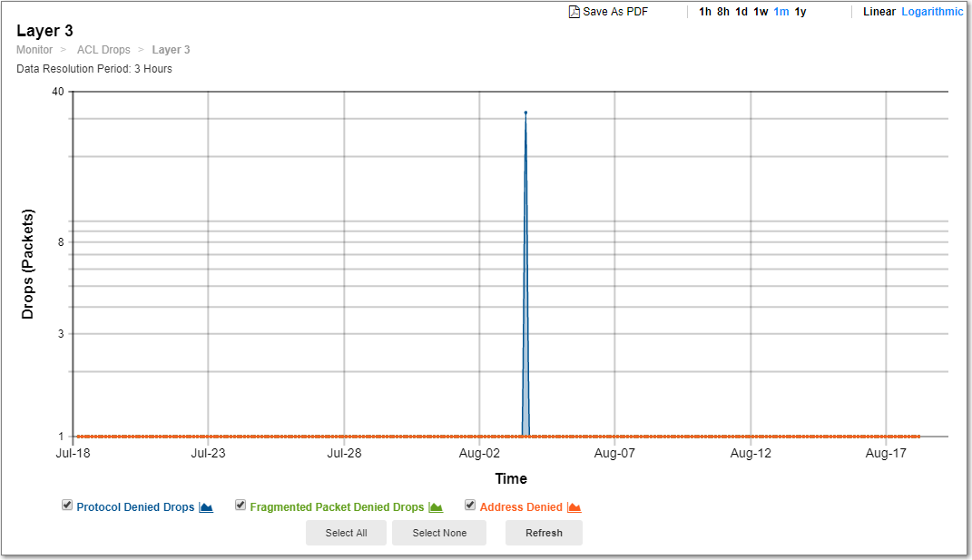This screenshot has width=972, height=560.
Task: Uncheck the Fragmented Packet Denied Drops checkbox
Action: pos(241,505)
